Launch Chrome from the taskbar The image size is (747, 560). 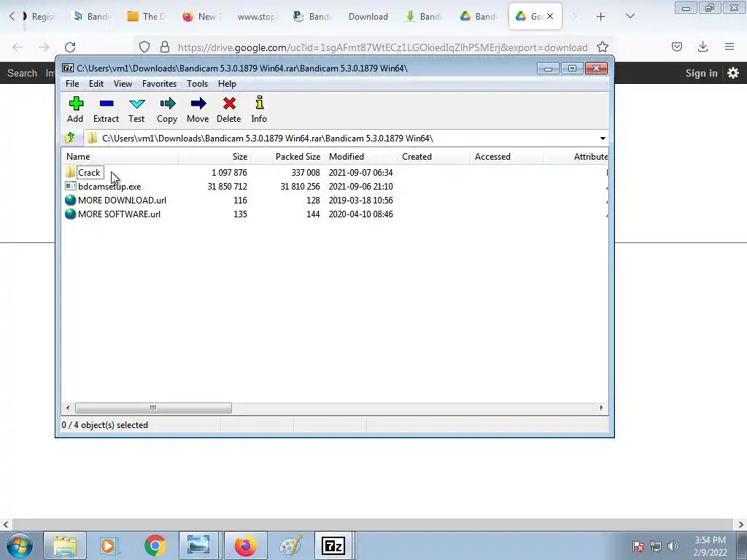point(155,545)
